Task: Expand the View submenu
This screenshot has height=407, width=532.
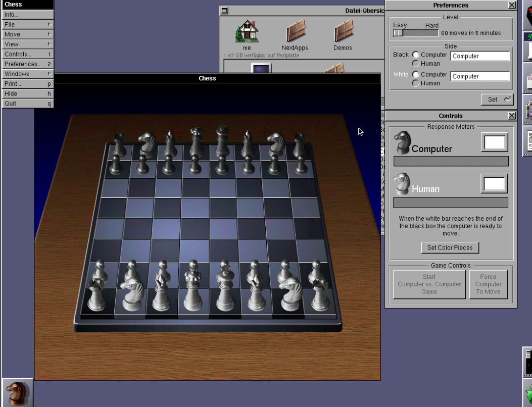Action: (27, 44)
